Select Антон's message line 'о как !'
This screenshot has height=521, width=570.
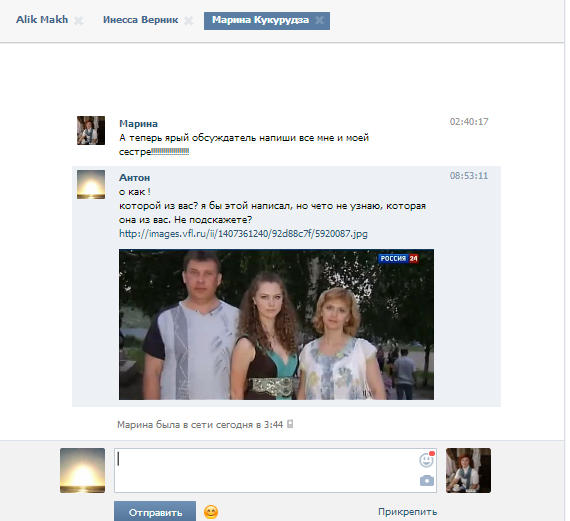pos(135,192)
